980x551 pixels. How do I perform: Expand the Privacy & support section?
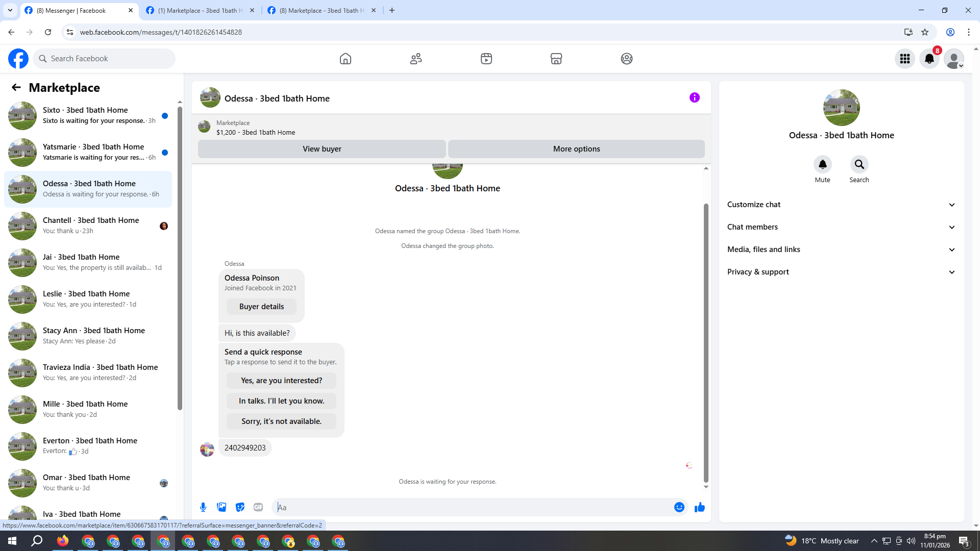[x=841, y=272]
